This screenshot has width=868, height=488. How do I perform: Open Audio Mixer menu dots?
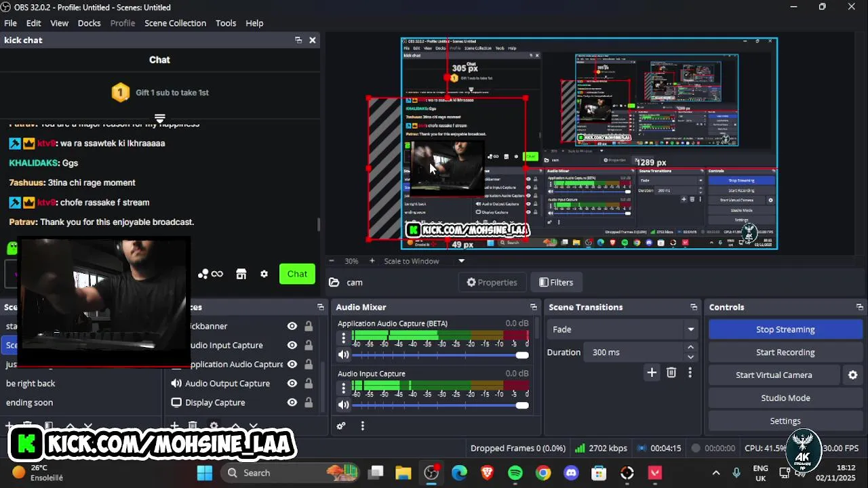[363, 426]
